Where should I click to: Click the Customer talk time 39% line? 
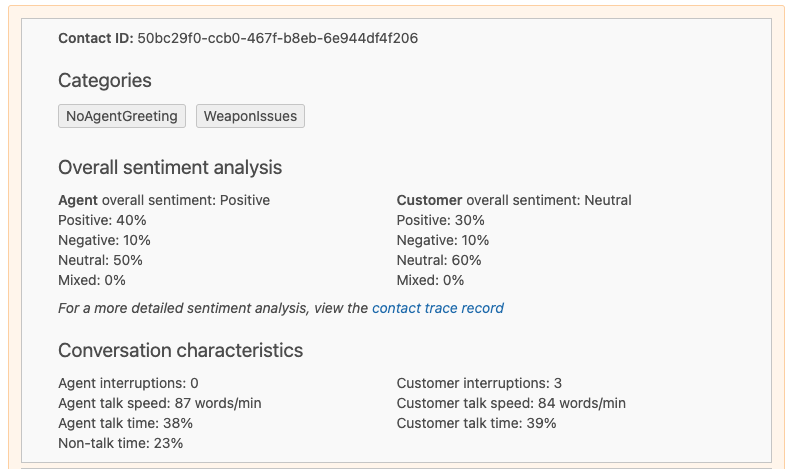(477, 423)
